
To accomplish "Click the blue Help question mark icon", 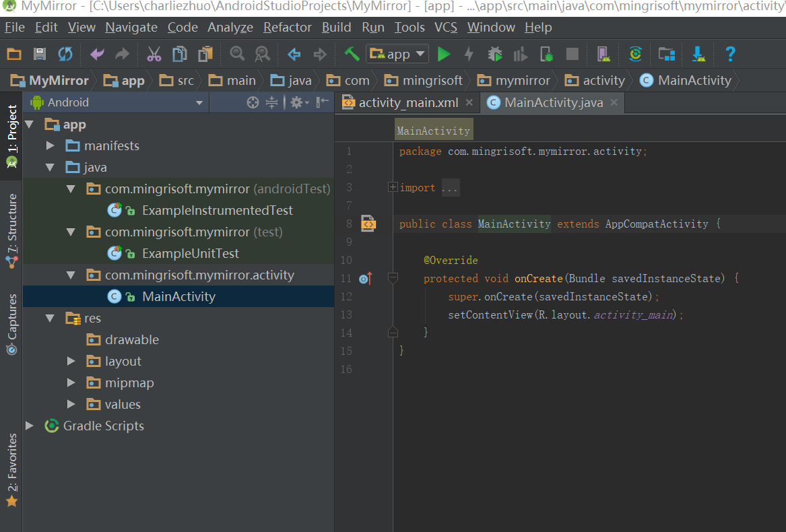I will (730, 54).
